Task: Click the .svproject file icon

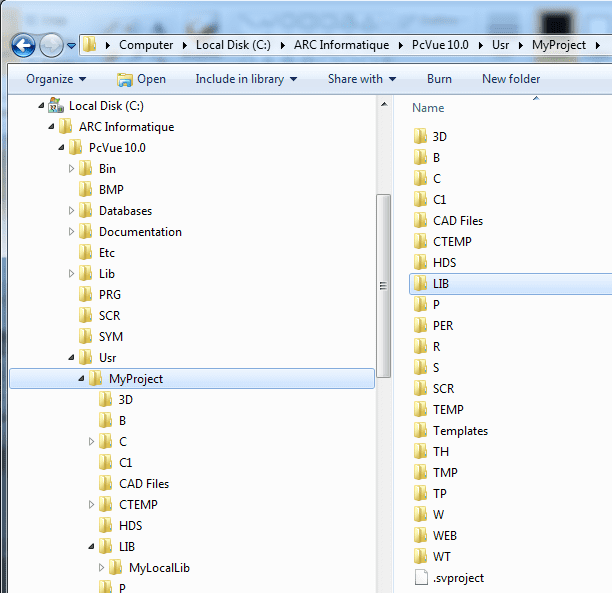Action: (x=420, y=577)
